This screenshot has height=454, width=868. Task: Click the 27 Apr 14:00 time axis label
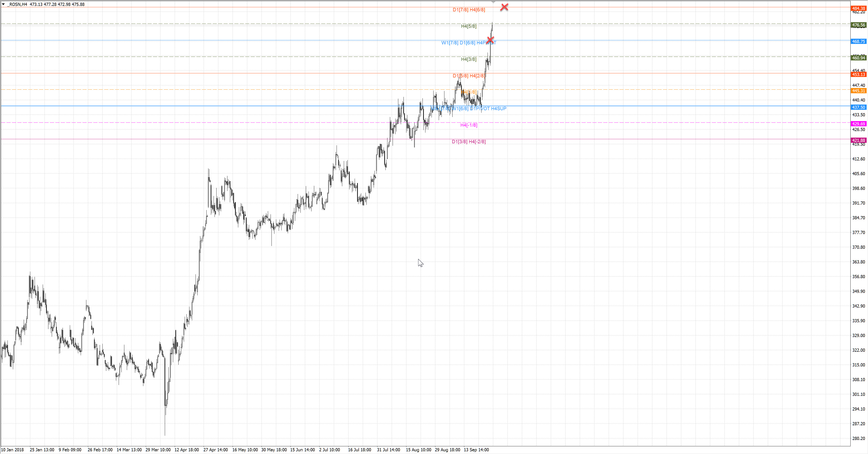215,450
